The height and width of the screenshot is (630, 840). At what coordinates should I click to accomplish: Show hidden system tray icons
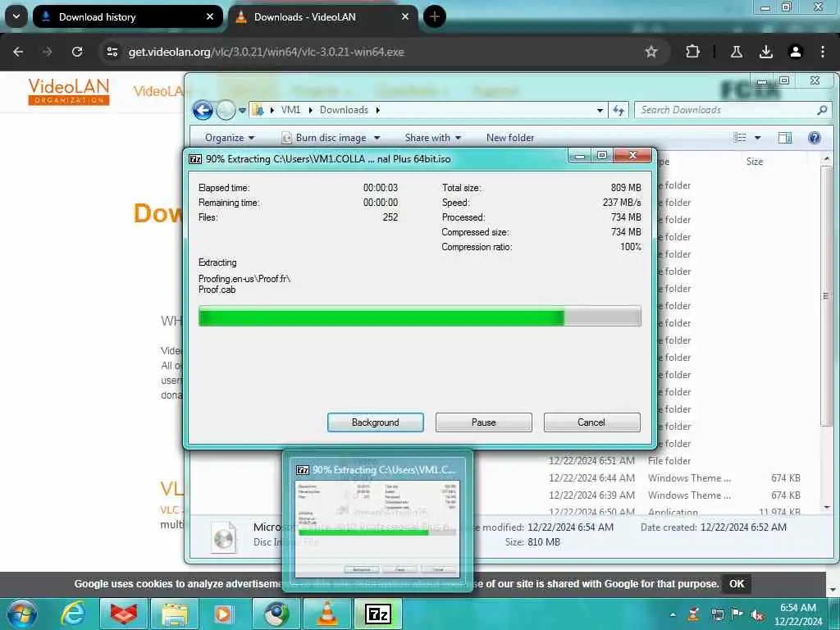click(x=673, y=614)
